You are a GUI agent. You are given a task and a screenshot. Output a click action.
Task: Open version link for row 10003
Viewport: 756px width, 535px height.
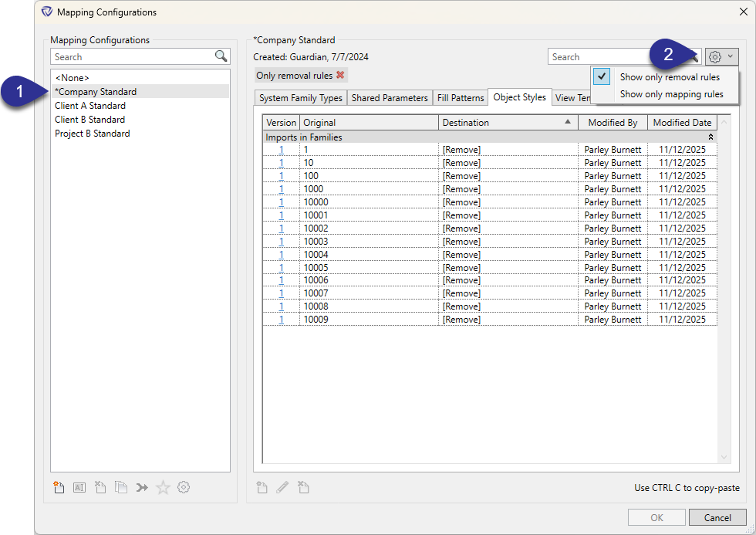281,241
